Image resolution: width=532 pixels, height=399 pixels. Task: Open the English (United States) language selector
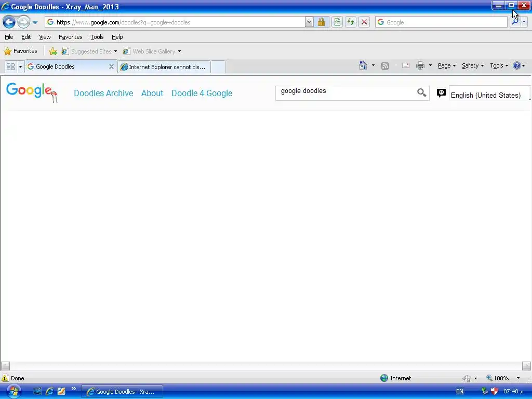[489, 94]
